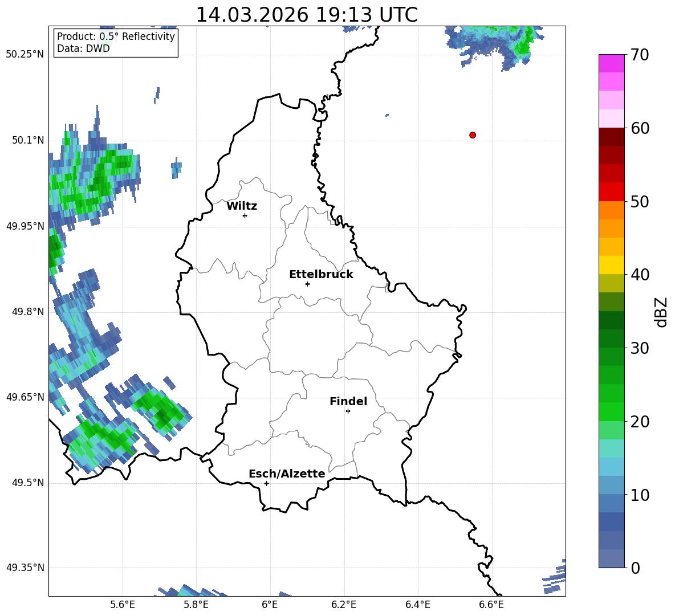Click the 40 tick on colorbar
Screen dimensions: 675x616
[x=640, y=275]
